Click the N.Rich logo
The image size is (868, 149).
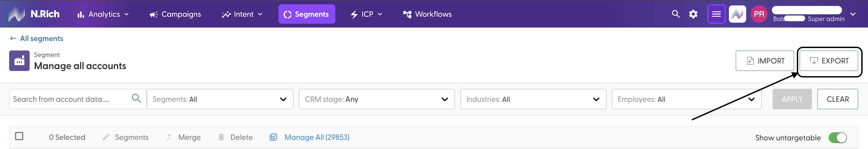tap(34, 14)
